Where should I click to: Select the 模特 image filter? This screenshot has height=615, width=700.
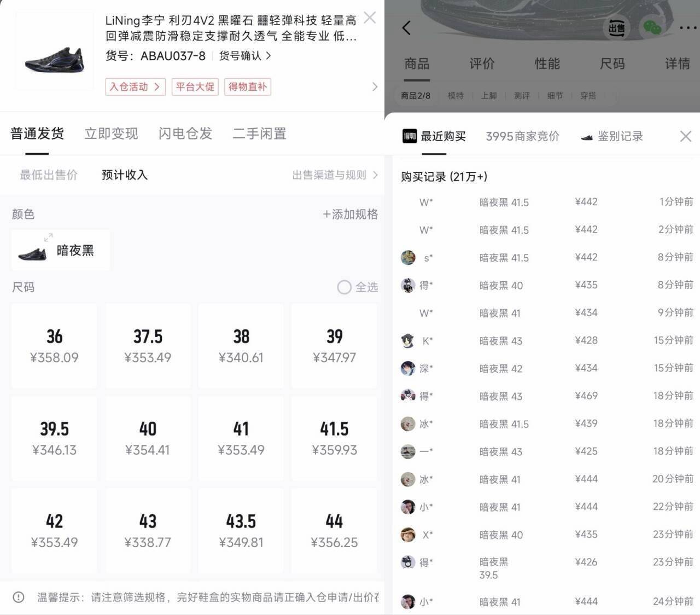pos(456,96)
